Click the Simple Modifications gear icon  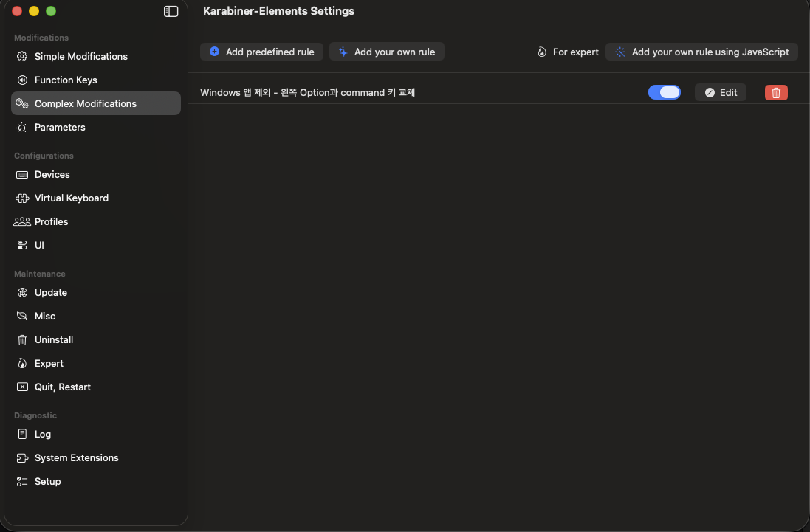point(21,56)
